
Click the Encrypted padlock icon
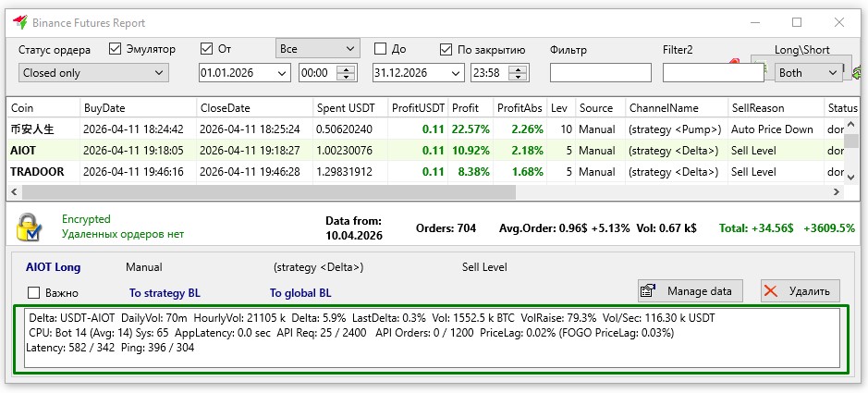[30, 227]
